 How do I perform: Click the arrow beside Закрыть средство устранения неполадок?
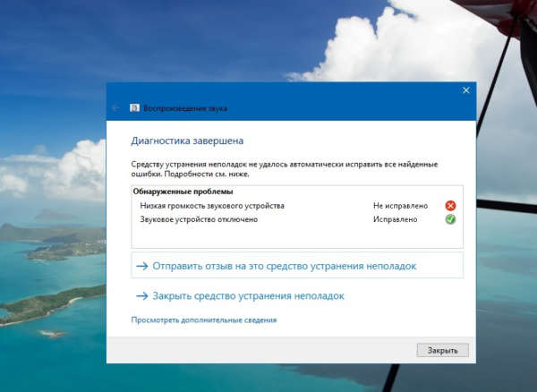point(141,295)
